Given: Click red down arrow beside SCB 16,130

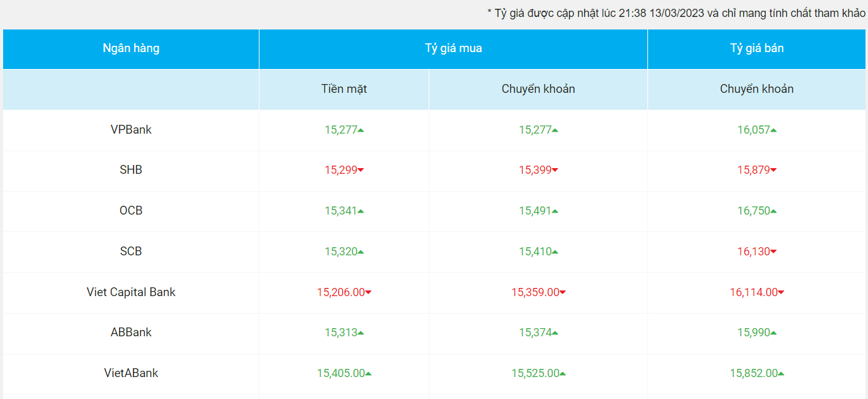Looking at the screenshot, I should tap(773, 252).
